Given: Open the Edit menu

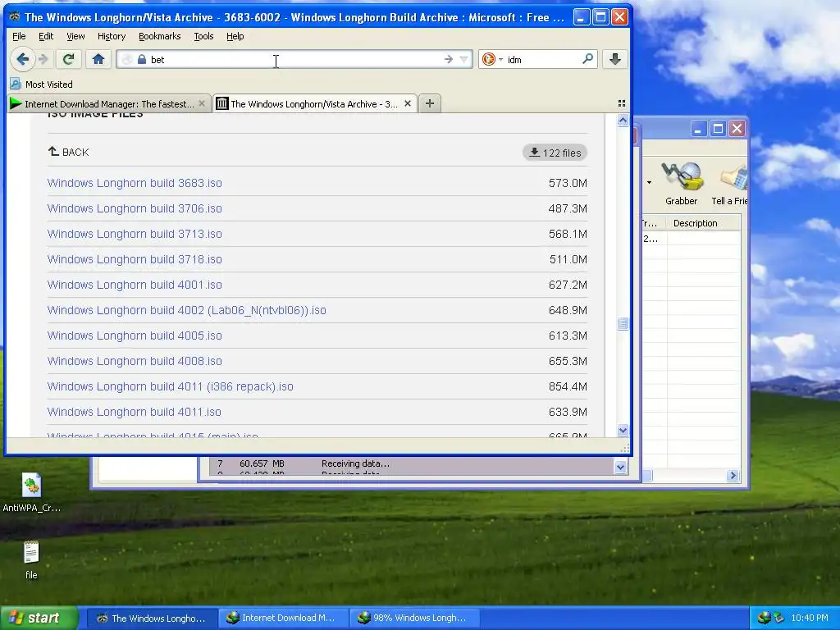Looking at the screenshot, I should point(46,36).
